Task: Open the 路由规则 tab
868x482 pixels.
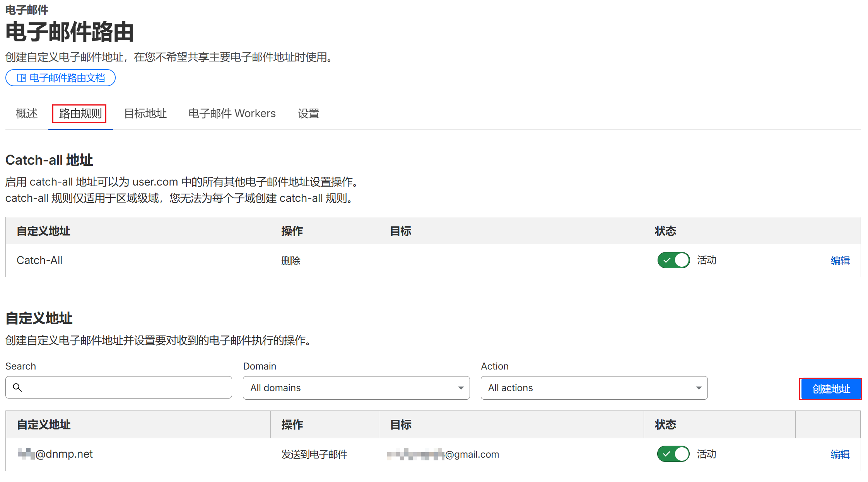Action: [x=80, y=114]
